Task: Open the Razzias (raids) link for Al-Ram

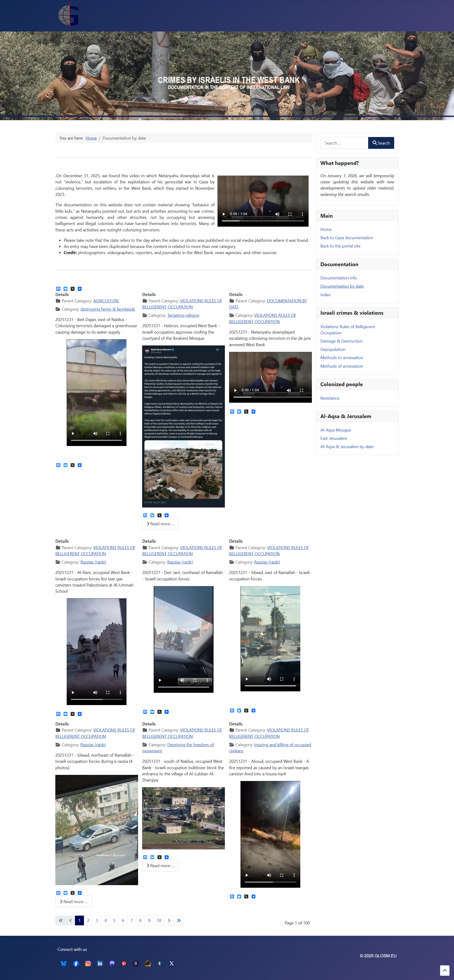Action: pos(93,562)
